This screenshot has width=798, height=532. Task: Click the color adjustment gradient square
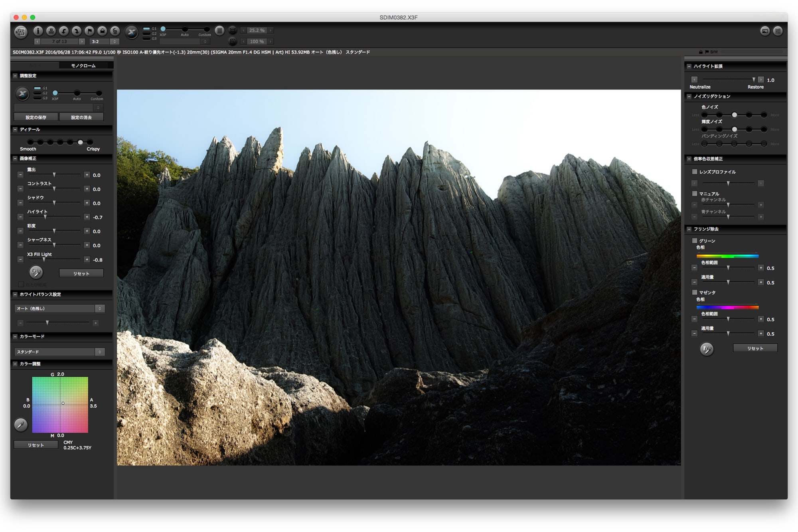[x=60, y=405]
